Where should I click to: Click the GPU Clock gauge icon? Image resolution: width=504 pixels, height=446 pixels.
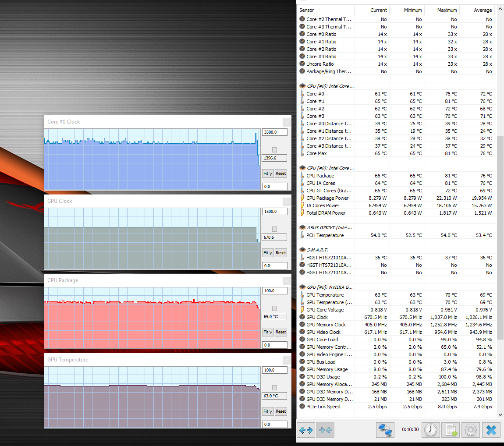tap(302, 317)
